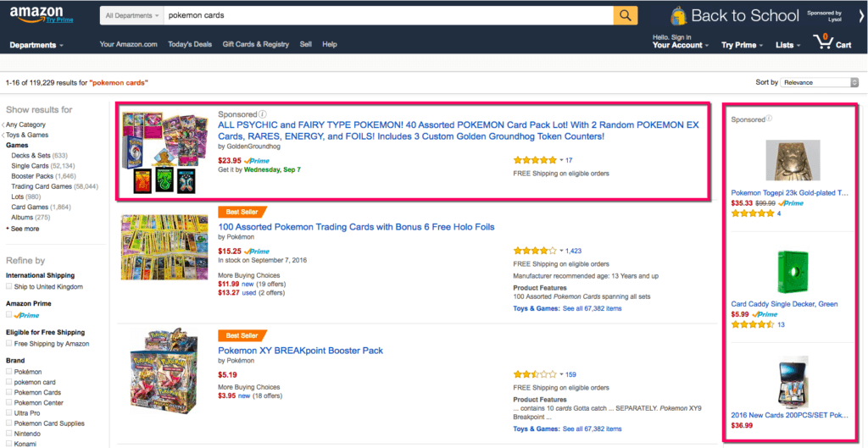The width and height of the screenshot is (868, 448).
Task: Tick the Nintendo brand checkbox
Action: click(x=9, y=432)
